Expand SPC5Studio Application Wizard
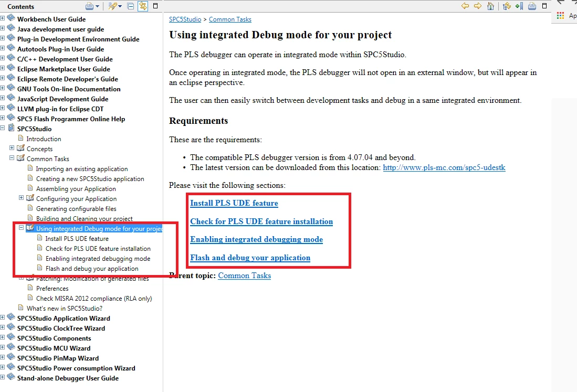This screenshot has width=577, height=392. [3, 317]
